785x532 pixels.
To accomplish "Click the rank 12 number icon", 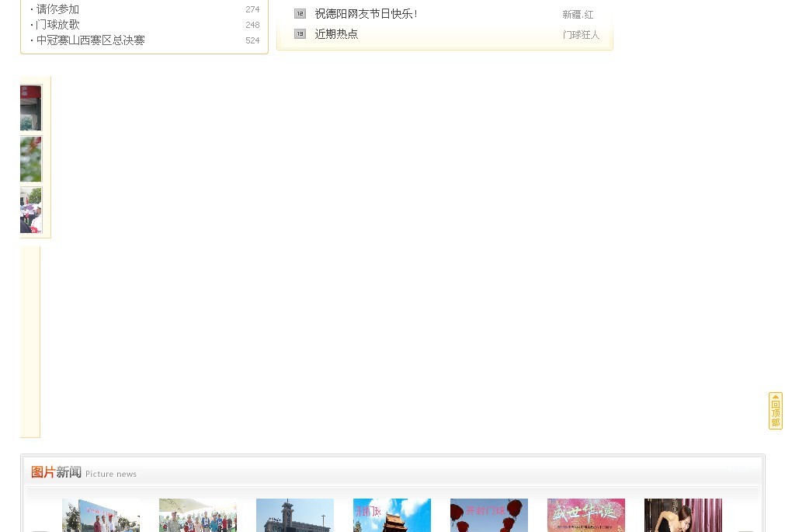I will coord(300,13).
